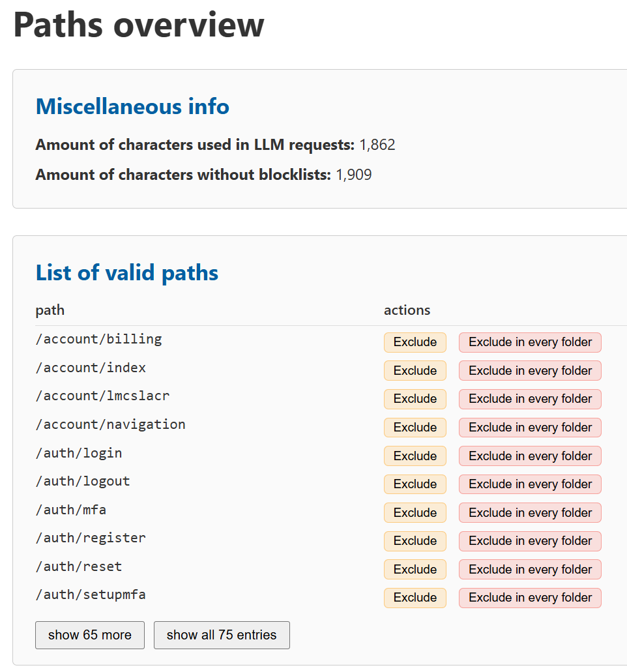The image size is (627, 672).
Task: Show all 75 entries
Action: 221,635
